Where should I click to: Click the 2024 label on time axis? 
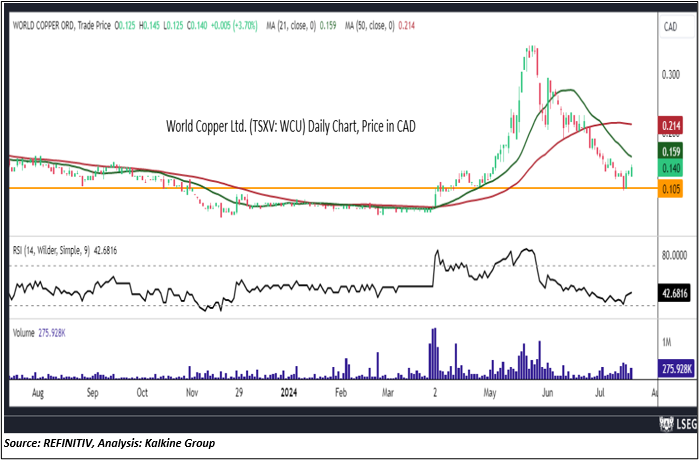click(x=288, y=394)
